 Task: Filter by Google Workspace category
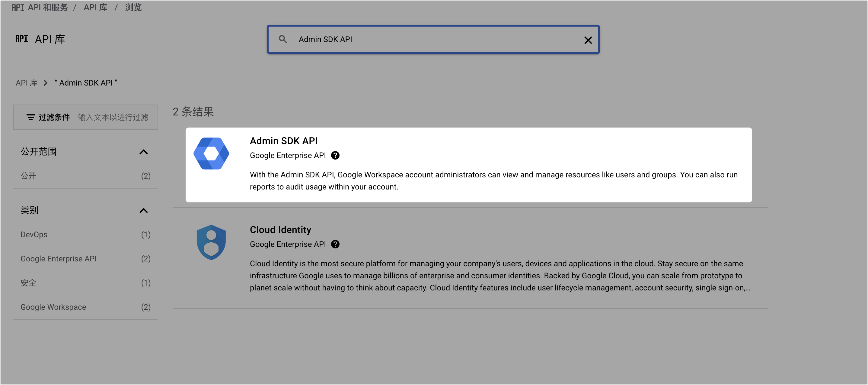86,307
